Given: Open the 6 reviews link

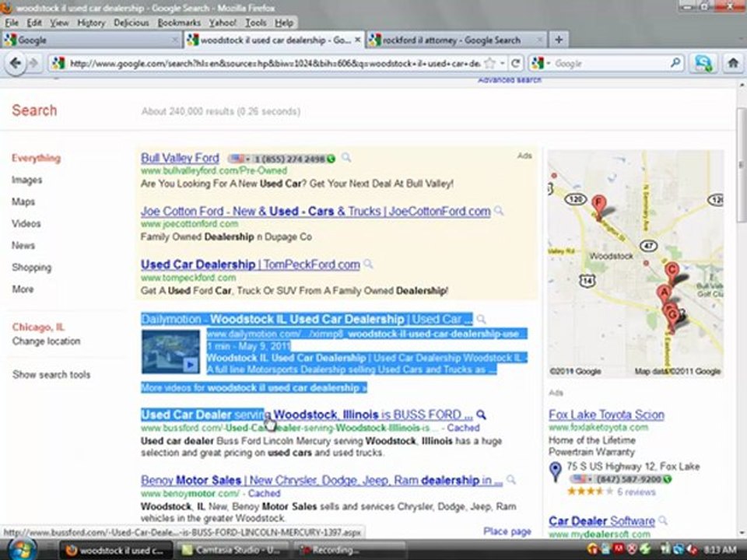Looking at the screenshot, I should [x=637, y=492].
